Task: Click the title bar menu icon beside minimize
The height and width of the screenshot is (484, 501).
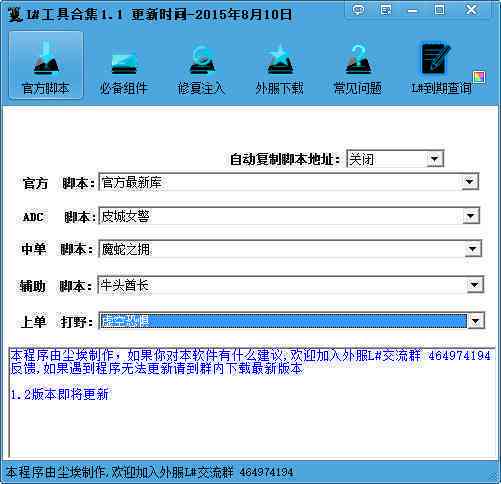Action: point(386,10)
